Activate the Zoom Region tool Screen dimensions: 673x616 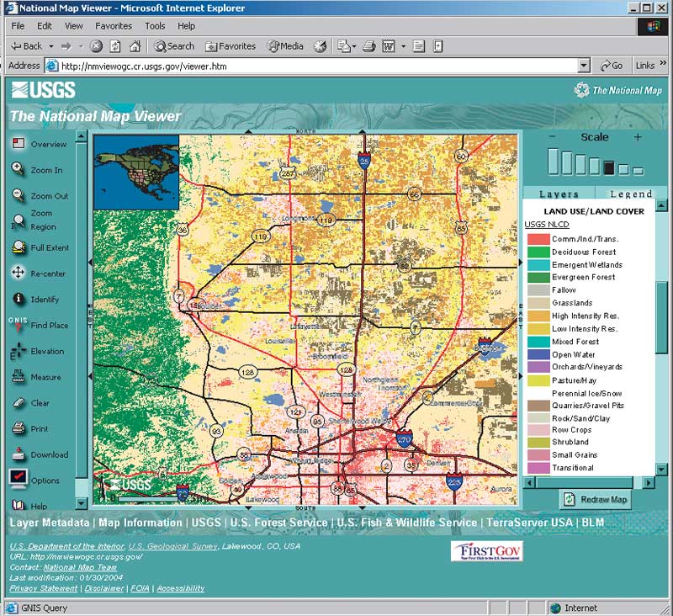[34, 220]
